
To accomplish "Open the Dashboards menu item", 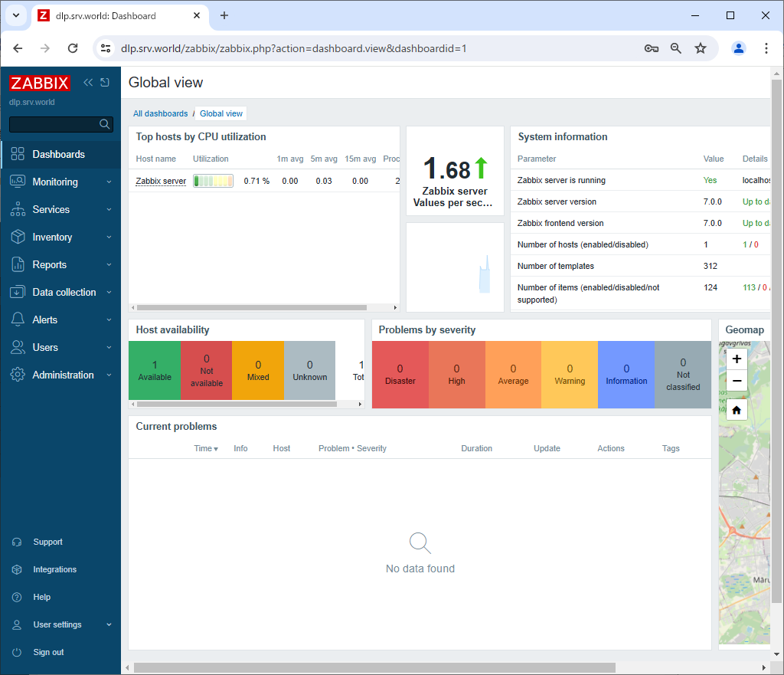I will pos(60,154).
